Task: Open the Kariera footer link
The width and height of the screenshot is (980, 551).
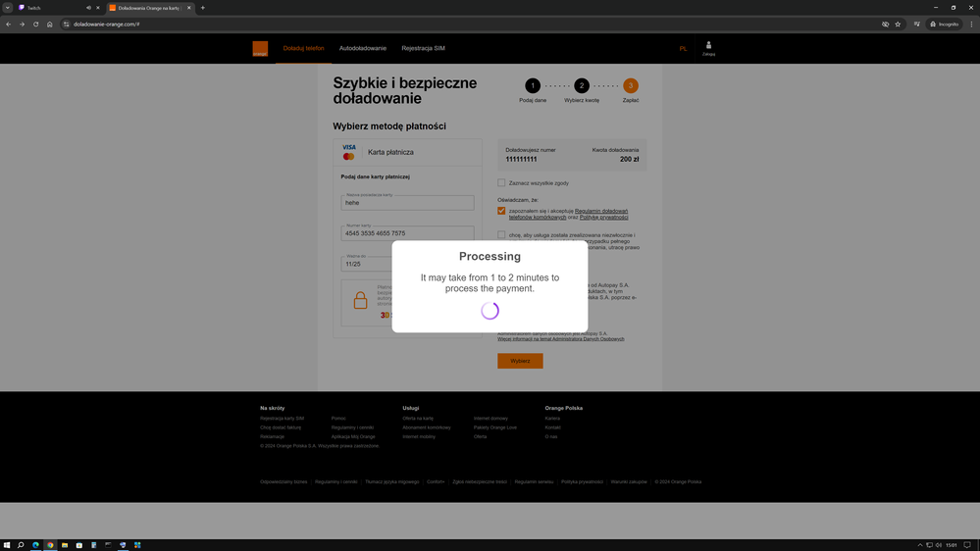Action: pos(552,419)
